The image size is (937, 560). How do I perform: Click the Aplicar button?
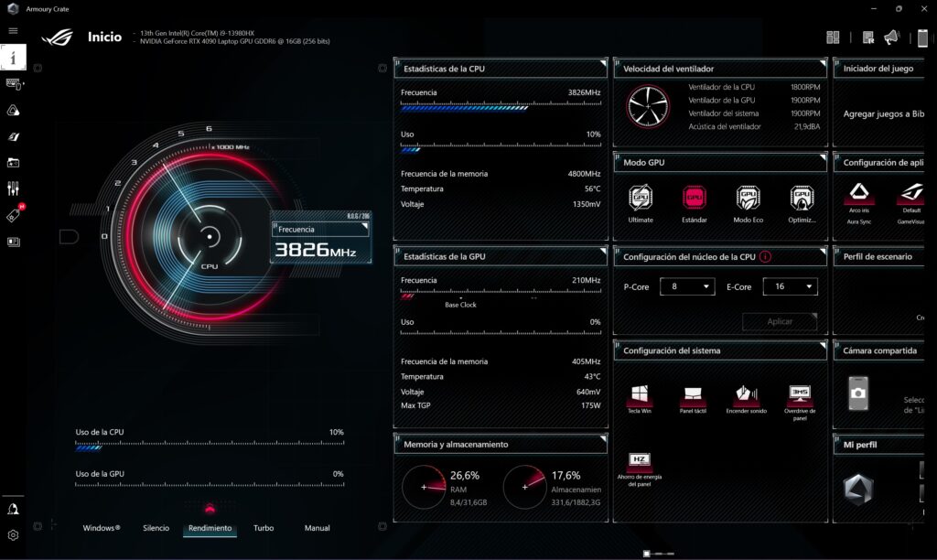tap(779, 322)
